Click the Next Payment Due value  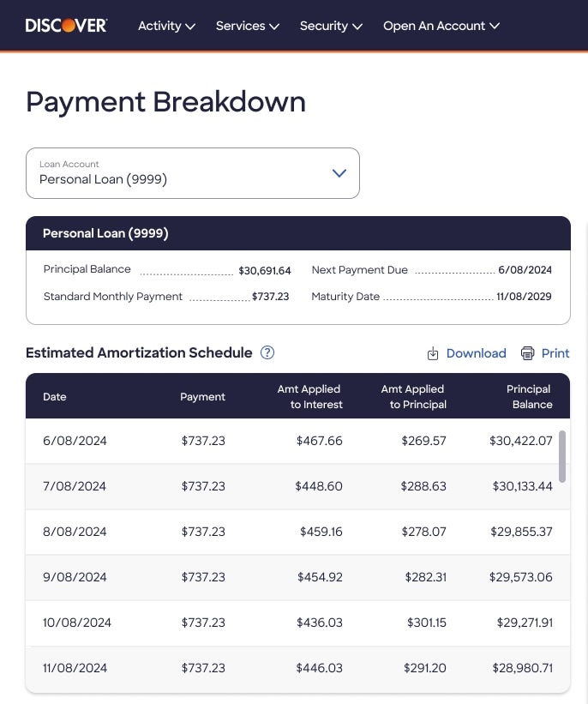[525, 269]
